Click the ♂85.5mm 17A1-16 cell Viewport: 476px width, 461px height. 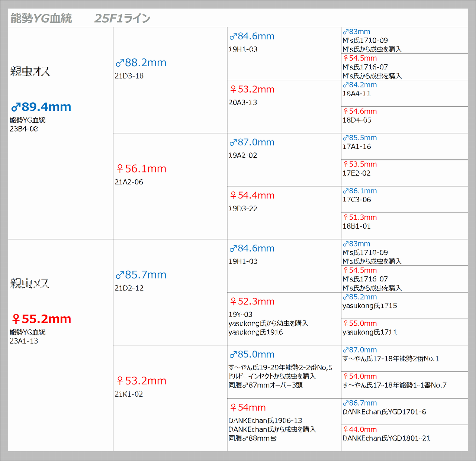360,142
